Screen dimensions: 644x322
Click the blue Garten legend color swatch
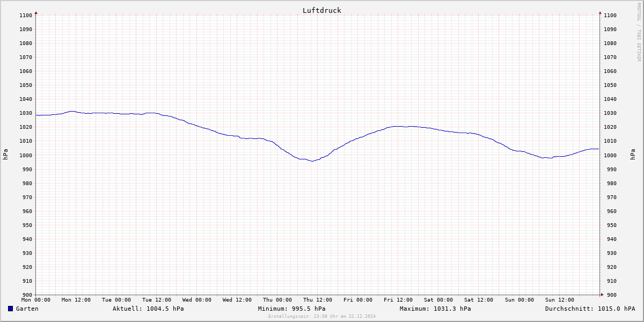coord(10,309)
